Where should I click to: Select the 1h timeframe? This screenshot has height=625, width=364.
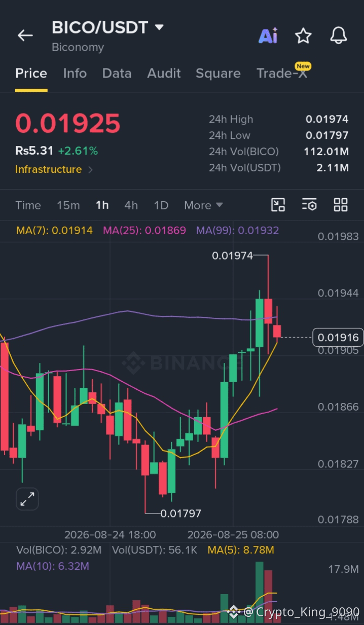(x=102, y=205)
